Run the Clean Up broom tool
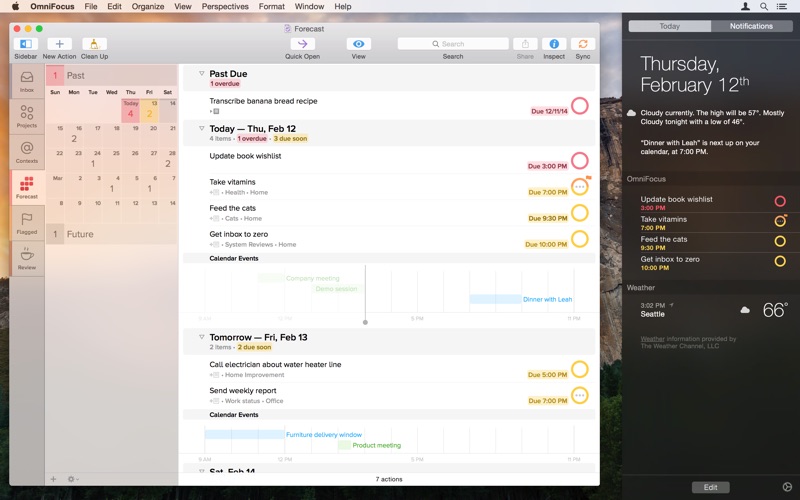This screenshot has width=800, height=500. 94,44
